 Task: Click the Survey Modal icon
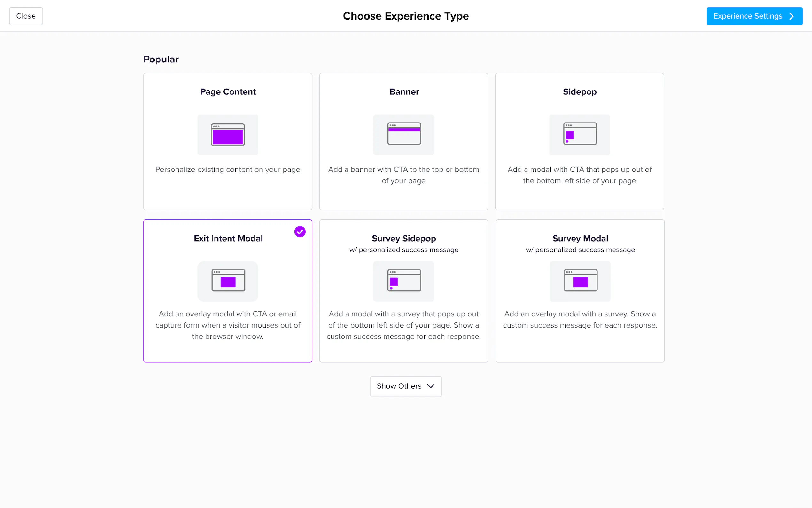580,281
